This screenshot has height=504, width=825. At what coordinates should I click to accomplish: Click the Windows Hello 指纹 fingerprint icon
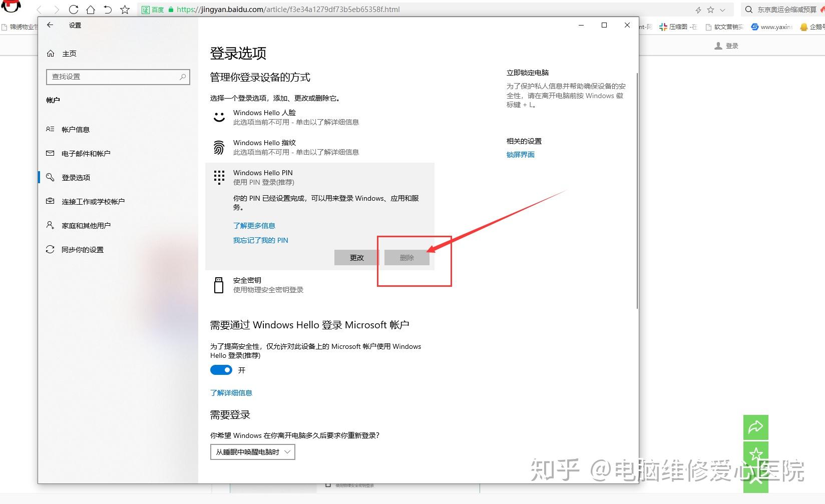[x=219, y=147]
